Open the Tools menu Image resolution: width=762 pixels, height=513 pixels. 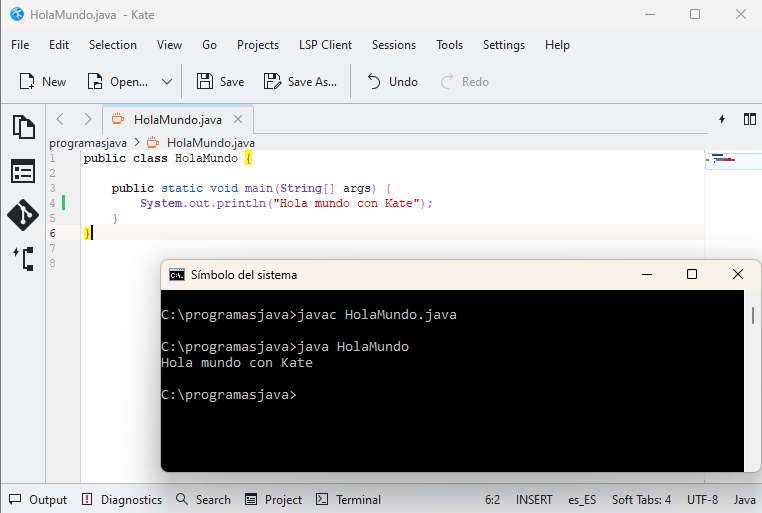450,45
